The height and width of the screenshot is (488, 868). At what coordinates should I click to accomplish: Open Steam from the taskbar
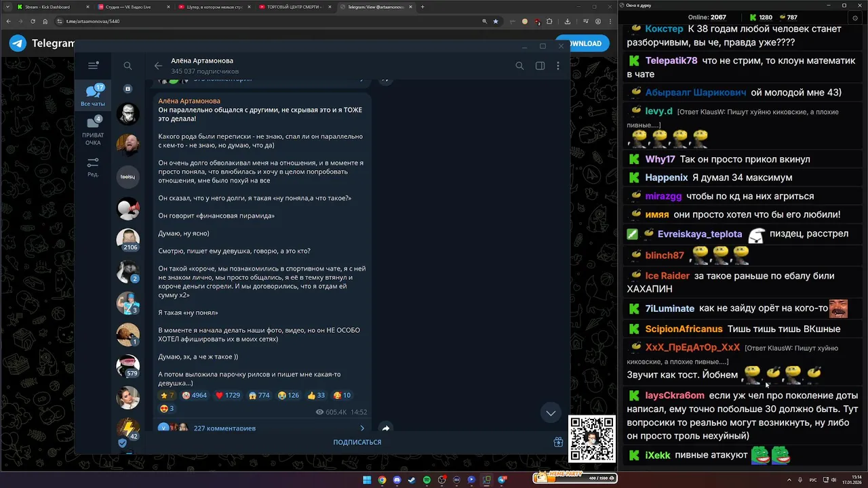tap(412, 479)
